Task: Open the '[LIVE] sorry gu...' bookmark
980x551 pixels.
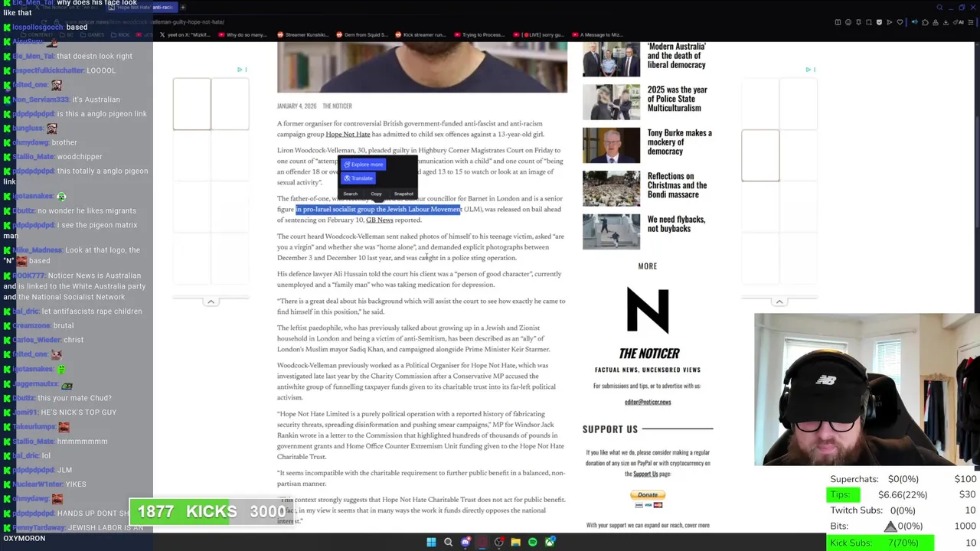Action: (539, 34)
